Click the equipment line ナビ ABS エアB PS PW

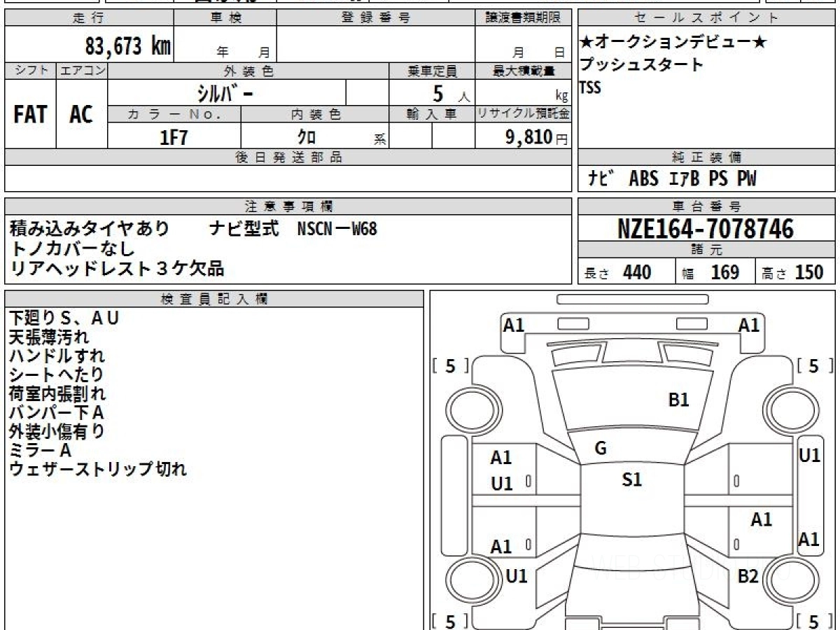click(672, 179)
